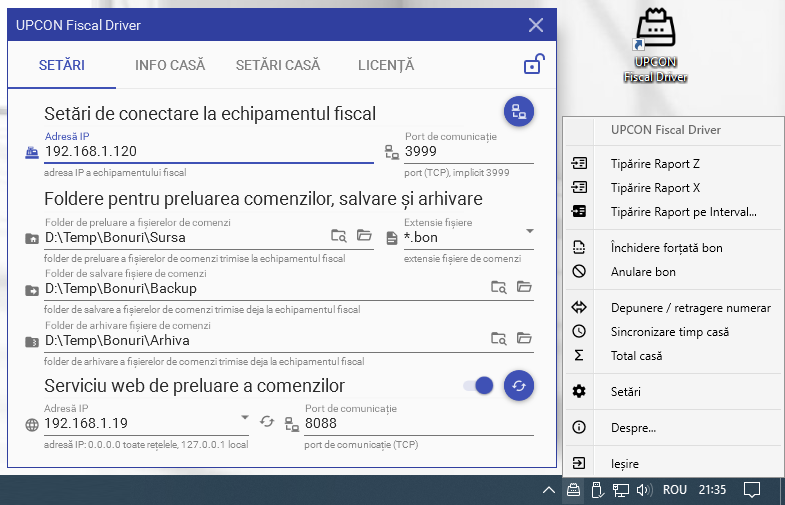This screenshot has height=505, width=785.
Task: Click the backup folder icon left of Backup path
Action: tap(32, 290)
